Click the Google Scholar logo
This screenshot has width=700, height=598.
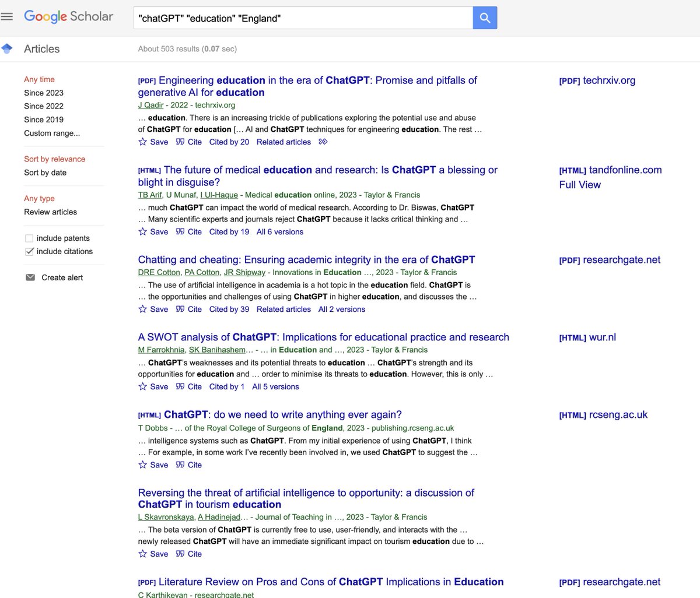(x=68, y=17)
